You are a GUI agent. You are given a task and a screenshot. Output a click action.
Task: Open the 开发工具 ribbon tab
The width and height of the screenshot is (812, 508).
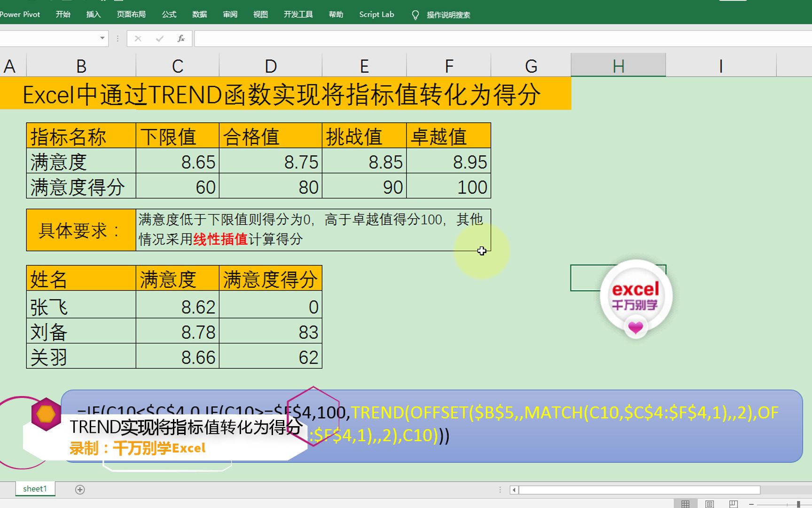(x=298, y=15)
